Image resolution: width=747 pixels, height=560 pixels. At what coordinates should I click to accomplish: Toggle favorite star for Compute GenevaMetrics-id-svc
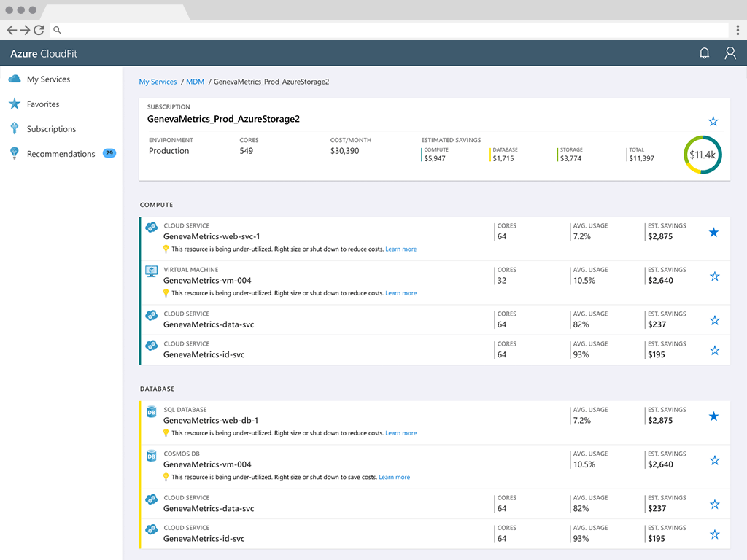pyautogui.click(x=715, y=351)
